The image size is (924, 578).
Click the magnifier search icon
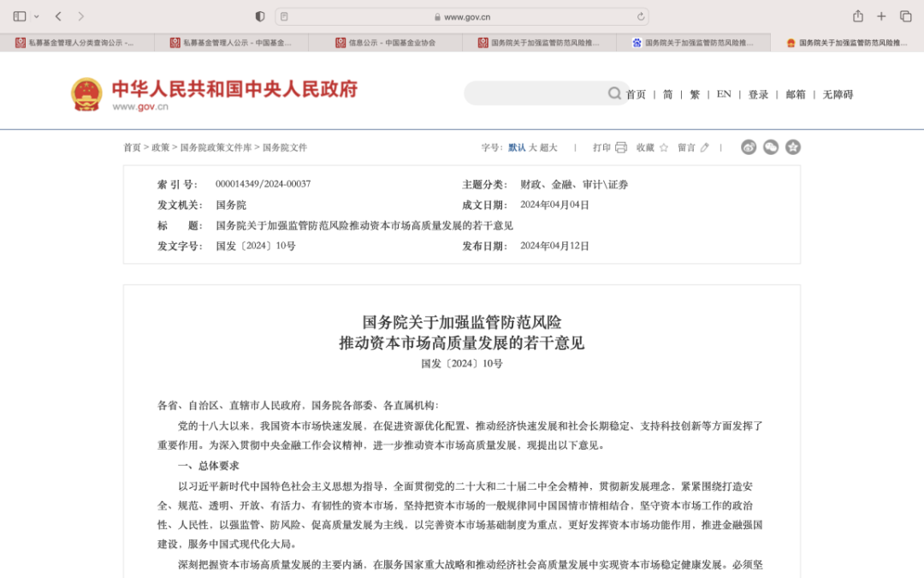point(614,93)
